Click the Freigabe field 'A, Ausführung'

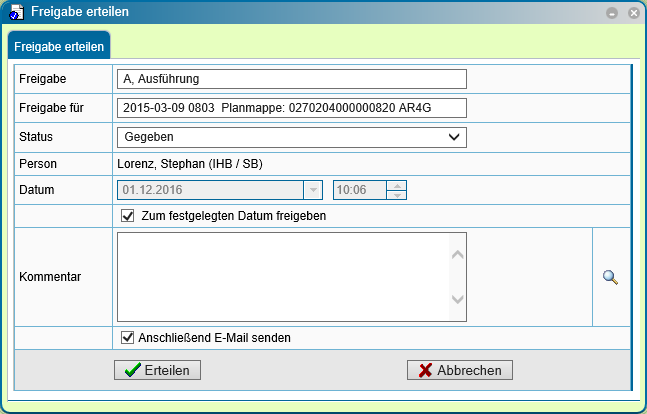pyautogui.click(x=292, y=79)
